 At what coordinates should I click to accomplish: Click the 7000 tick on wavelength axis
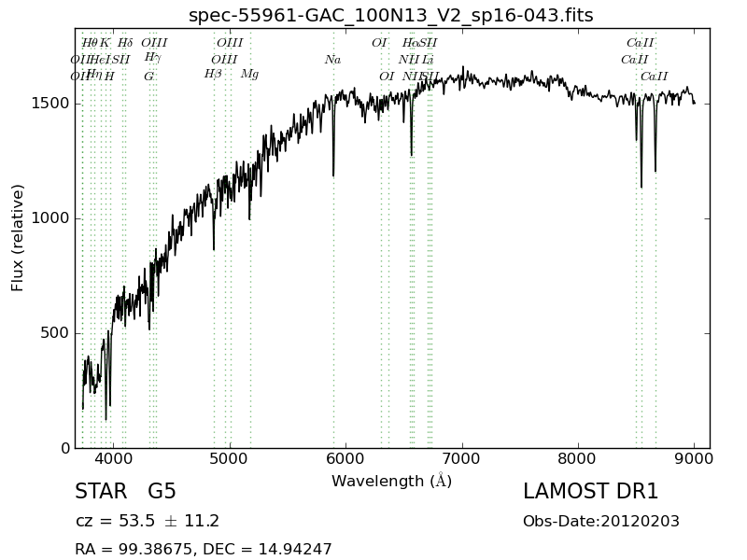(462, 459)
